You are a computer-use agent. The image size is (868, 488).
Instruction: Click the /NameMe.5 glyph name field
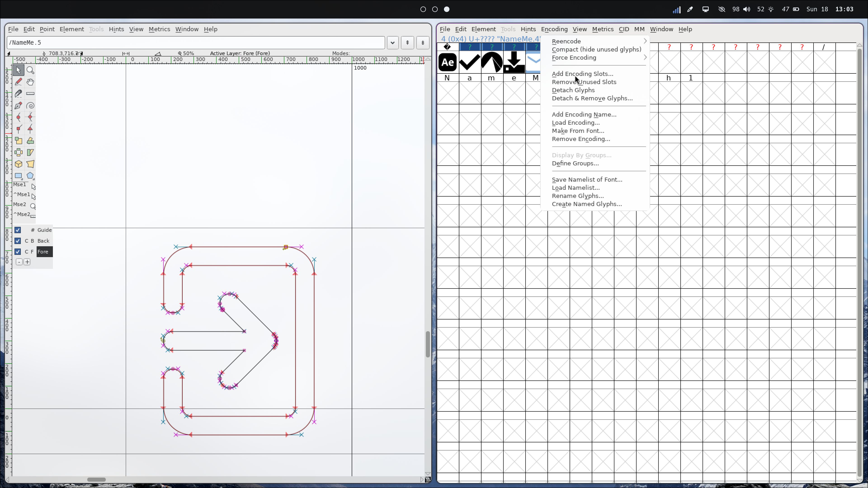tap(196, 43)
